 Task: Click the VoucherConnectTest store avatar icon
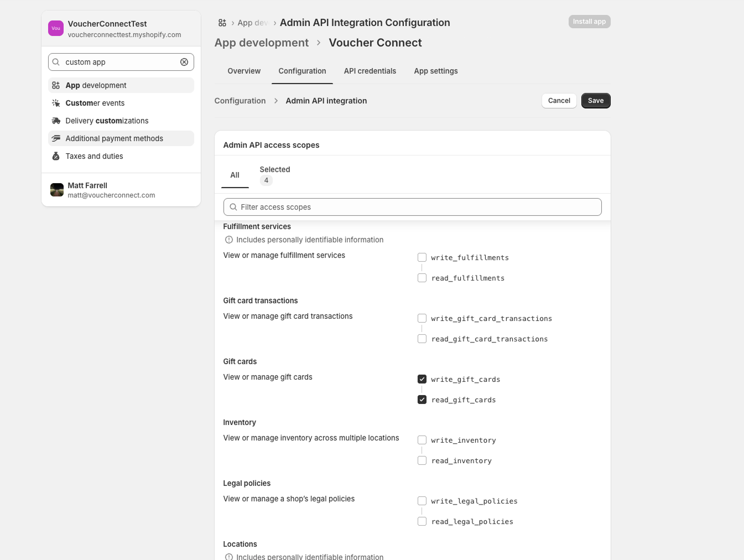tap(56, 28)
